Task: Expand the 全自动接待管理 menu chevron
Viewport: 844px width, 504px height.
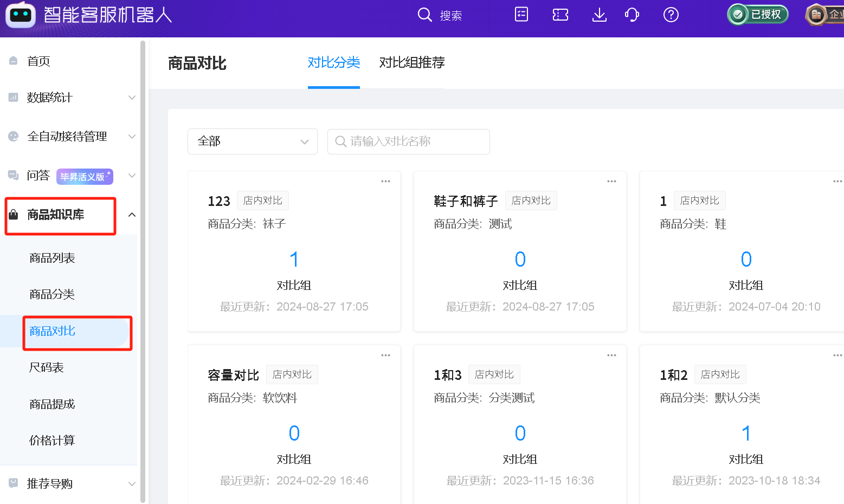Action: pos(132,137)
